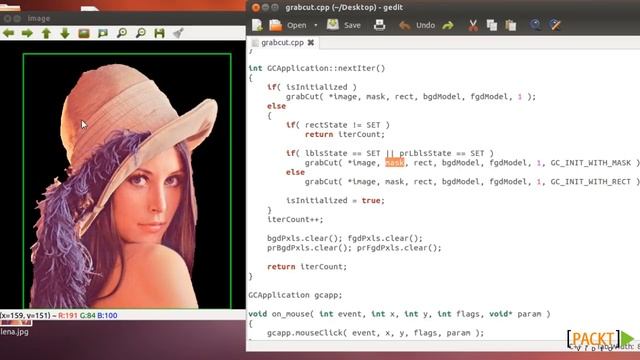The width and height of the screenshot is (640, 360).
Task: Open the image window properties brush icon
Action: [x=178, y=33]
